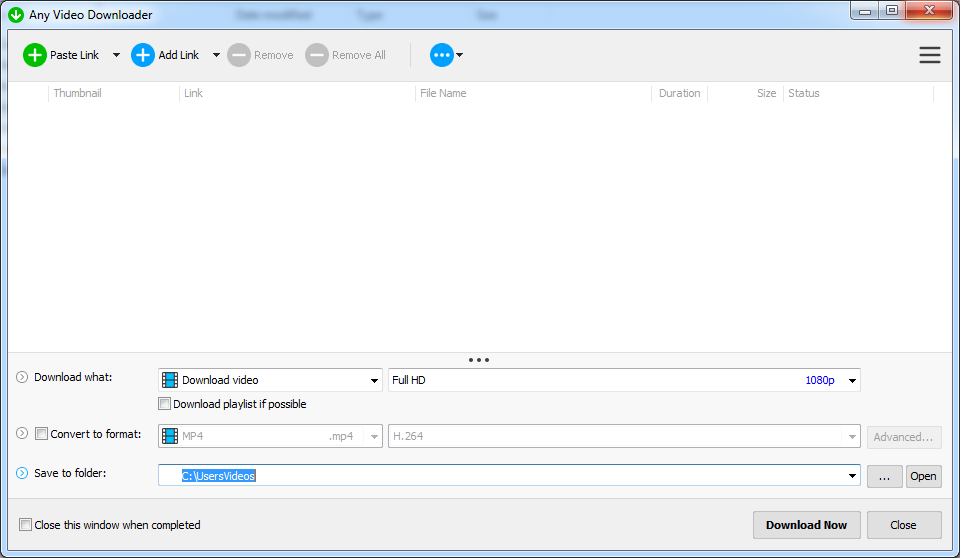Click the green Paste Link plus icon
This screenshot has width=960, height=558.
tap(35, 55)
